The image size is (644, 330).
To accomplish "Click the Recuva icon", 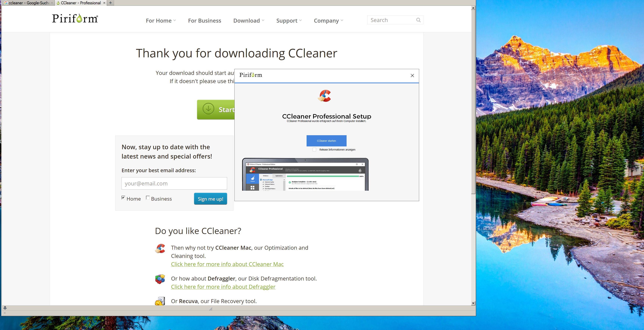I will (160, 301).
